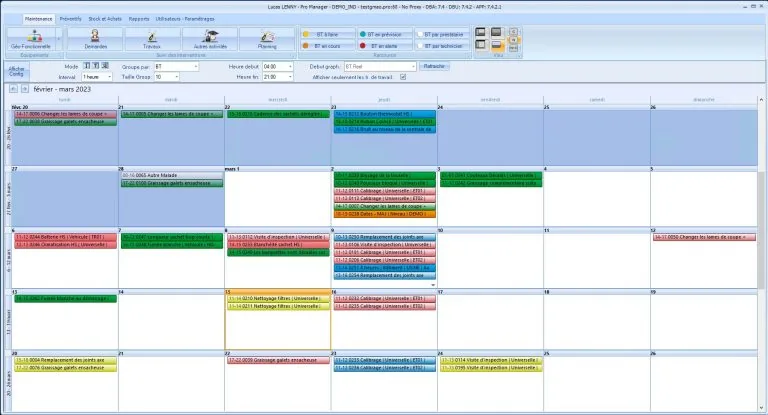The width and height of the screenshot is (768, 415).
Task: Open the Travaux module
Action: pyautogui.click(x=152, y=39)
